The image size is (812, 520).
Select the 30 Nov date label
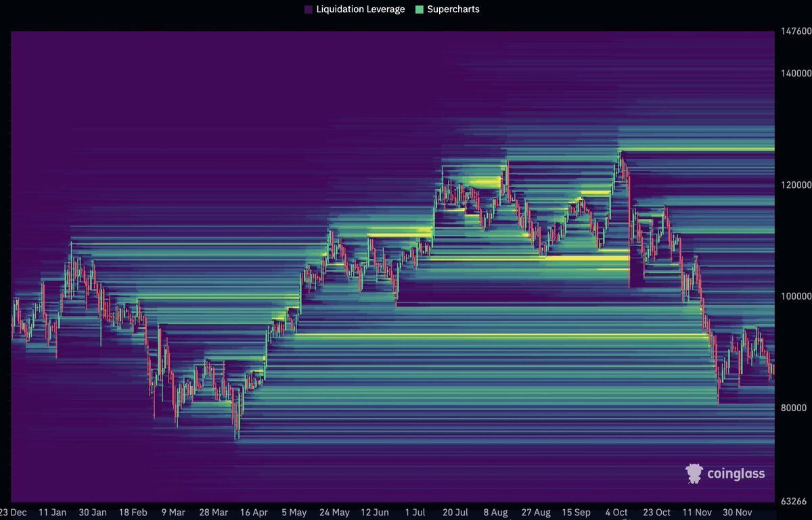738,513
